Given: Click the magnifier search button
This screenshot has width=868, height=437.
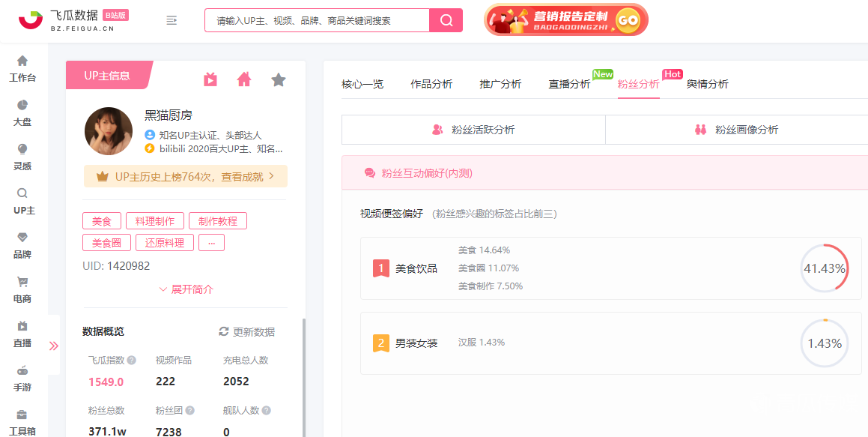Looking at the screenshot, I should (446, 20).
